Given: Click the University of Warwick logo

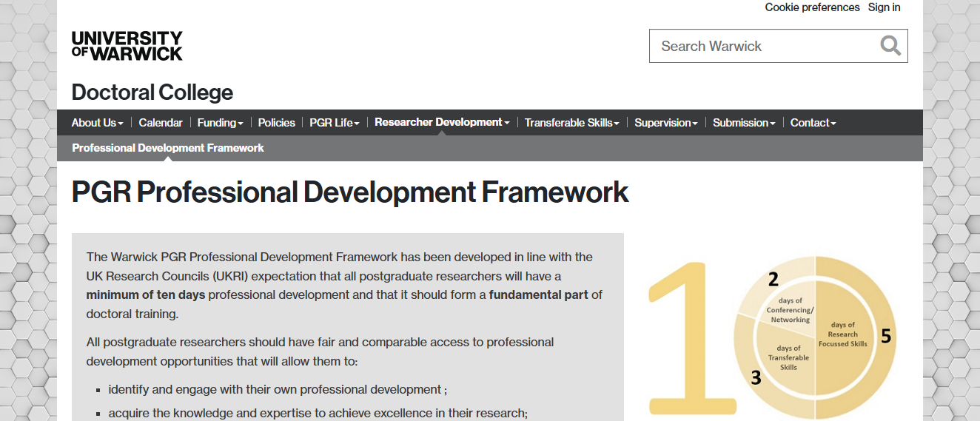Looking at the screenshot, I should 127,46.
